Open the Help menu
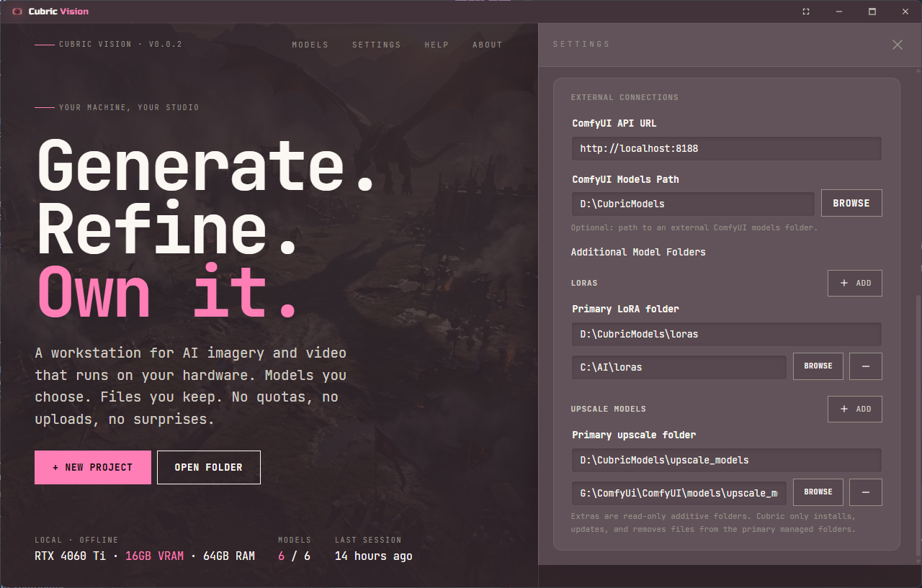922x588 pixels. pyautogui.click(x=437, y=45)
